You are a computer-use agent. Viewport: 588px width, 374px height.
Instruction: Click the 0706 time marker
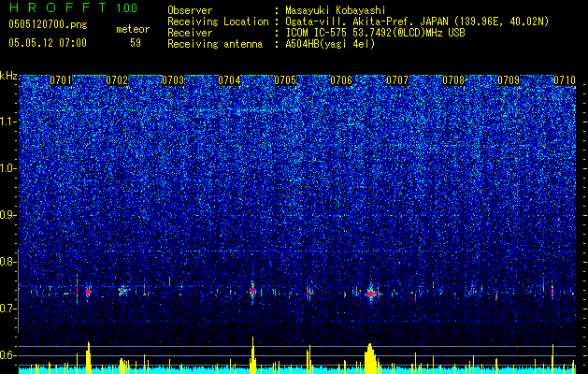(341, 80)
